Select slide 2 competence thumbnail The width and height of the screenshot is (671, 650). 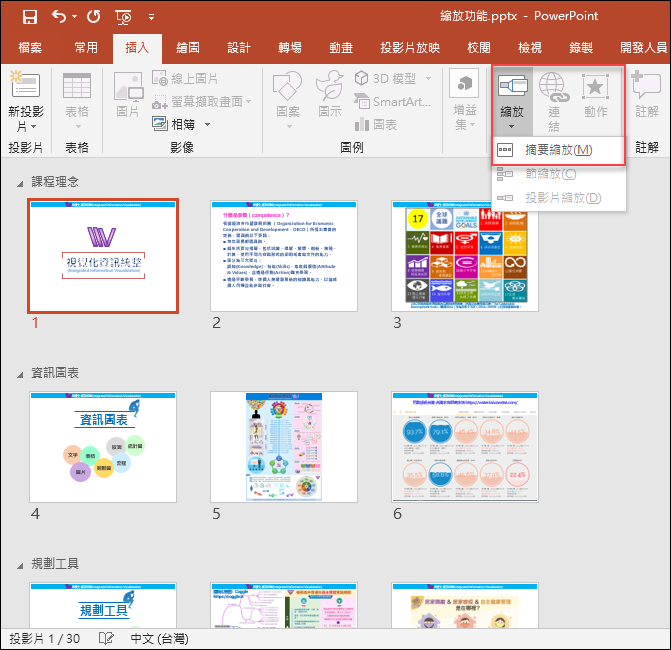point(284,256)
